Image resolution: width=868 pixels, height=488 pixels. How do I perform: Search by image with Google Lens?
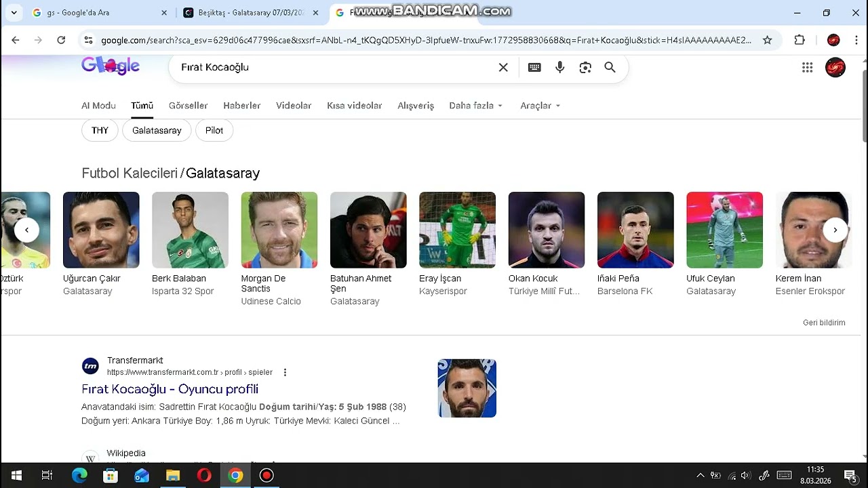point(585,67)
